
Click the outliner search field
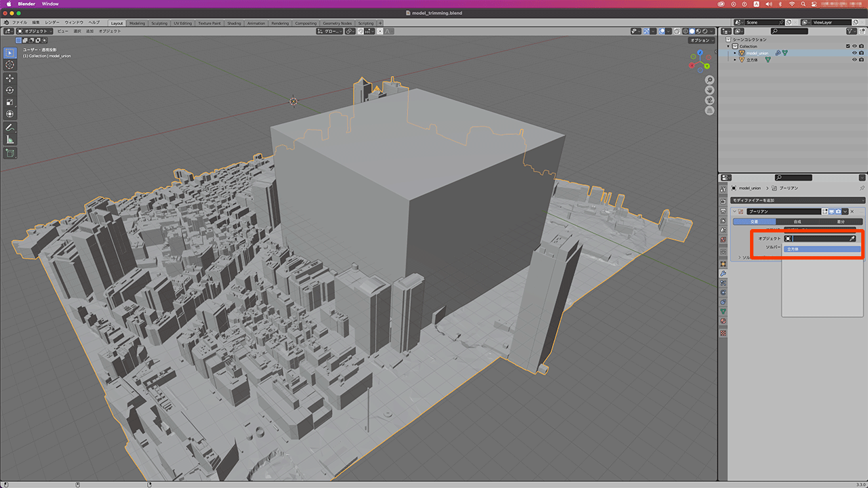coord(789,31)
